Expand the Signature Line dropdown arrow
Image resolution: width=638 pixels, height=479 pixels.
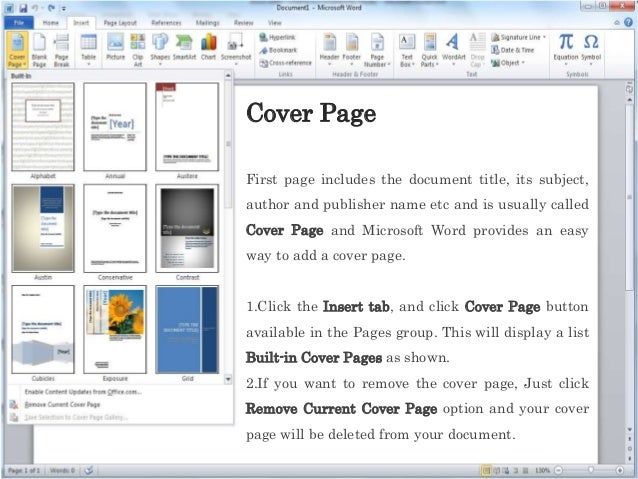click(x=544, y=37)
